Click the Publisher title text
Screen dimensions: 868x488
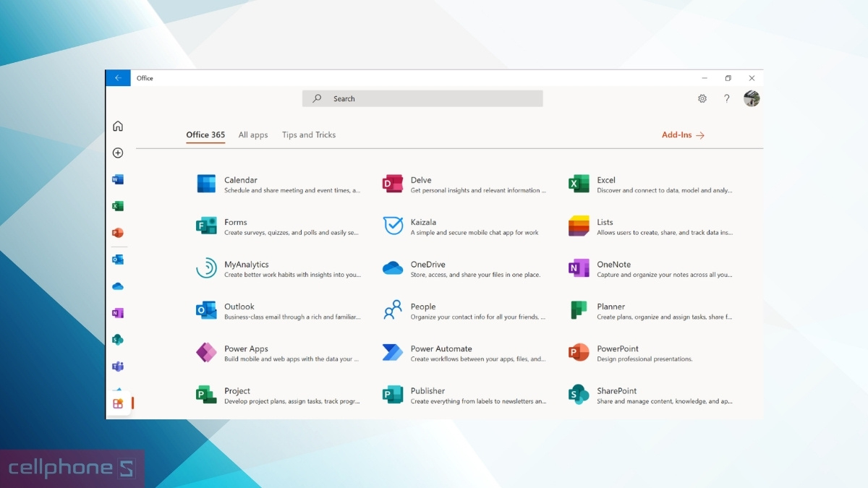pyautogui.click(x=427, y=391)
